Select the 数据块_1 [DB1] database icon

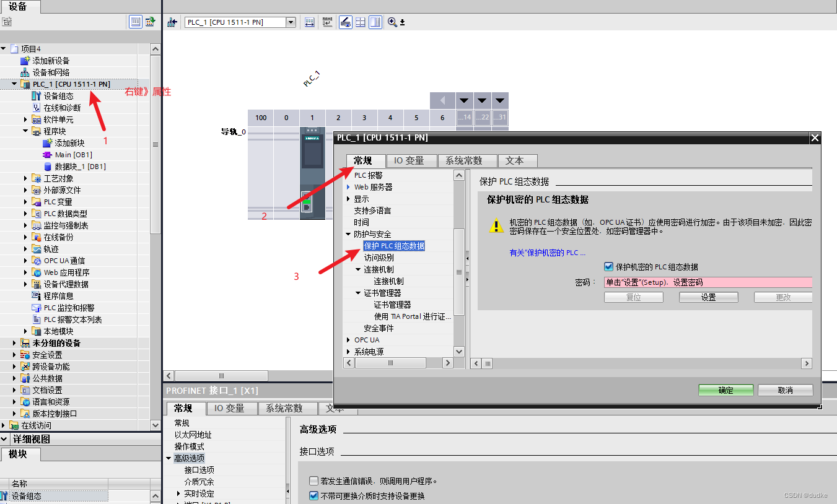point(48,167)
